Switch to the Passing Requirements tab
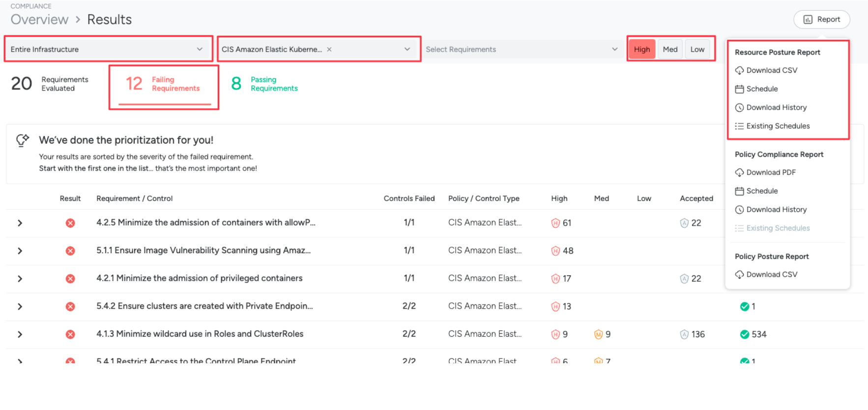Viewport: 868px width, 410px height. pyautogui.click(x=264, y=84)
